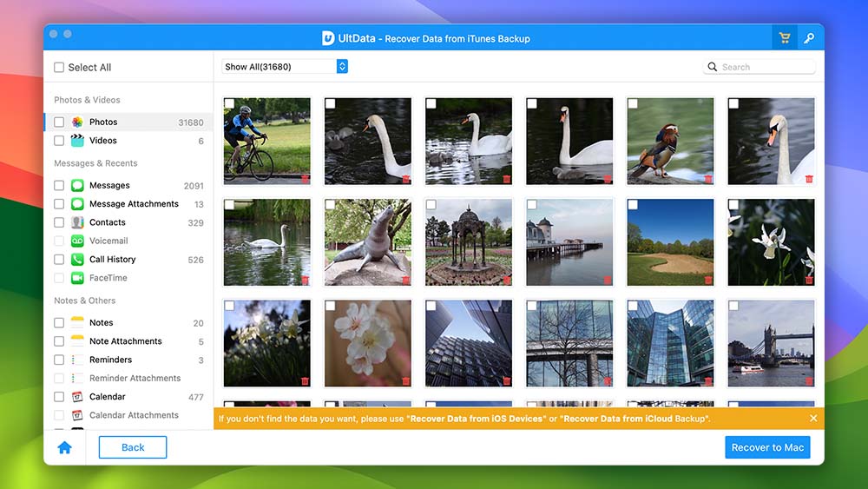Click the Messages count '2091'

[x=194, y=186]
